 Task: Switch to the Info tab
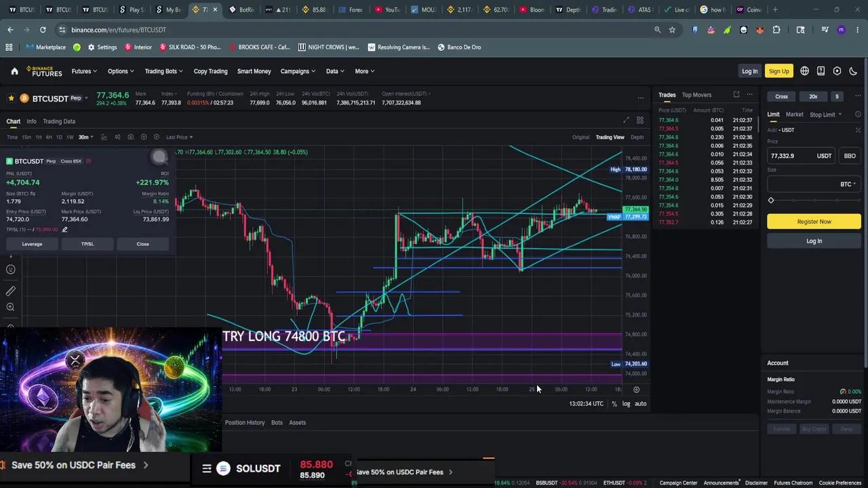[x=31, y=121]
